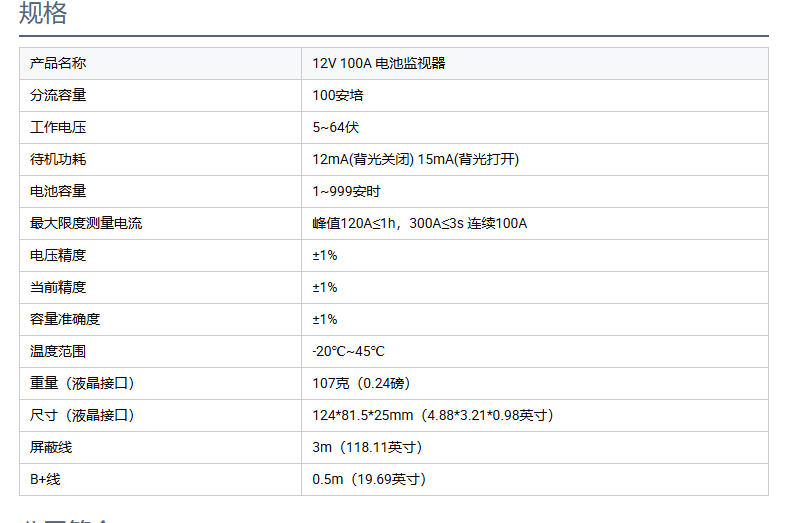This screenshot has height=523, width=804.
Task: Select the 最大限度测量电流 label
Action: [86, 223]
